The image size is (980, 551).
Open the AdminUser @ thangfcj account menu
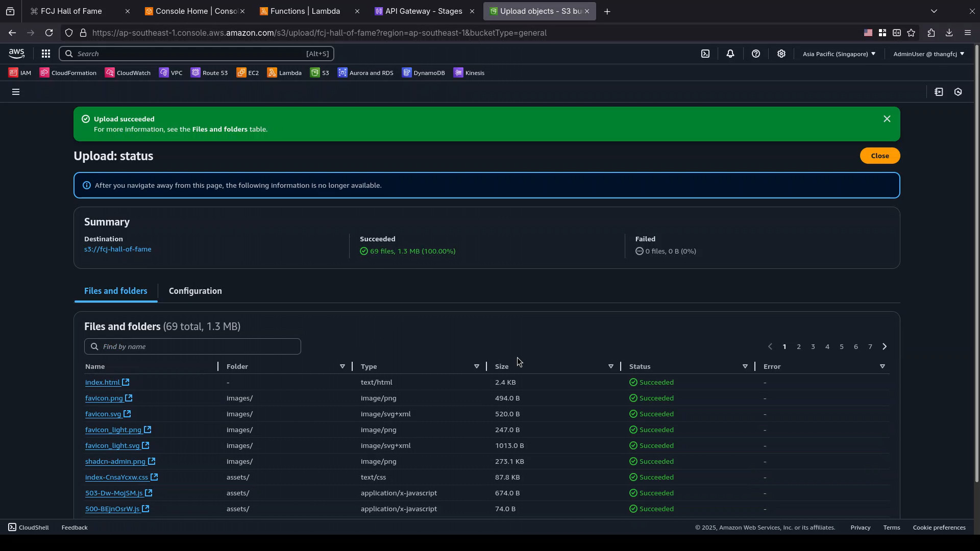coord(929,54)
